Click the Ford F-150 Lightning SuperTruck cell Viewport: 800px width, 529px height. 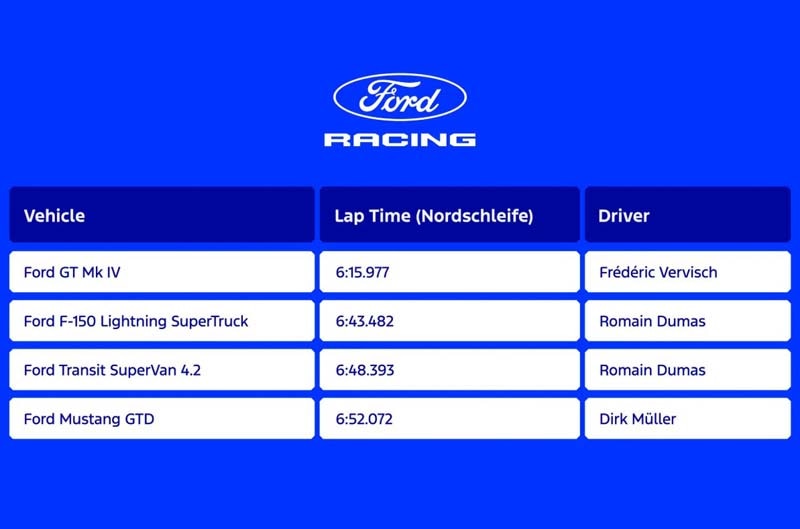[136, 321]
